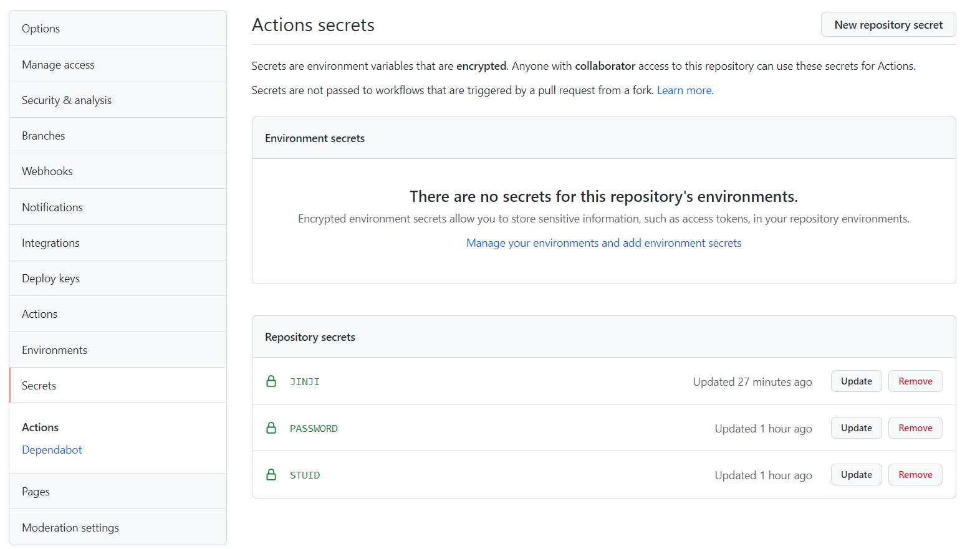Open Moderation settings

(70, 528)
